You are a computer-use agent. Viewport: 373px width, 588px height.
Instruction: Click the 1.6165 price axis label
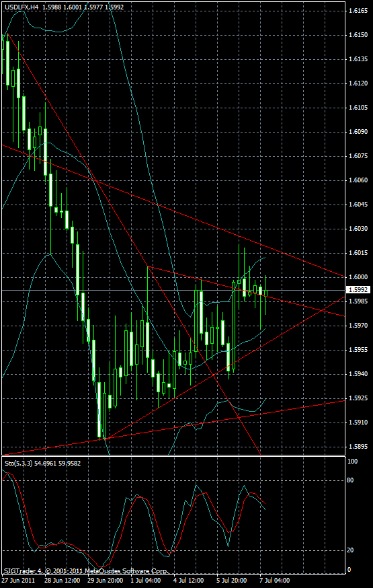(x=358, y=11)
